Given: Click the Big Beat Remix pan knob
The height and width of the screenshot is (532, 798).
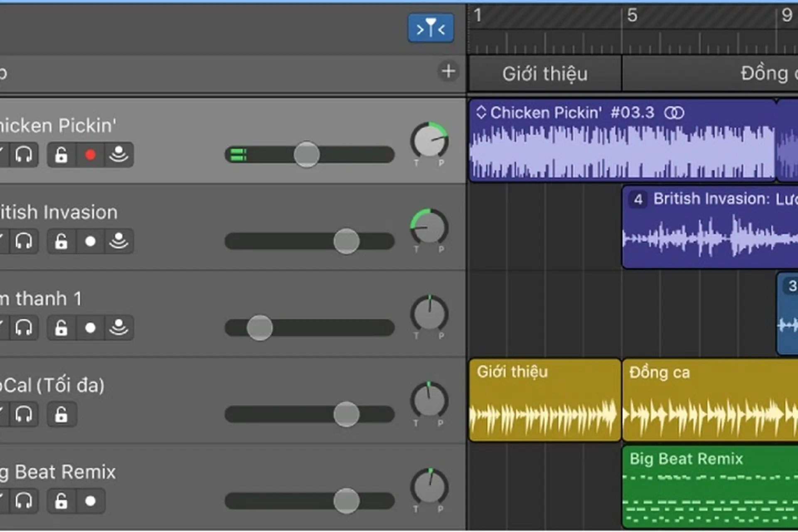Looking at the screenshot, I should 429,488.
